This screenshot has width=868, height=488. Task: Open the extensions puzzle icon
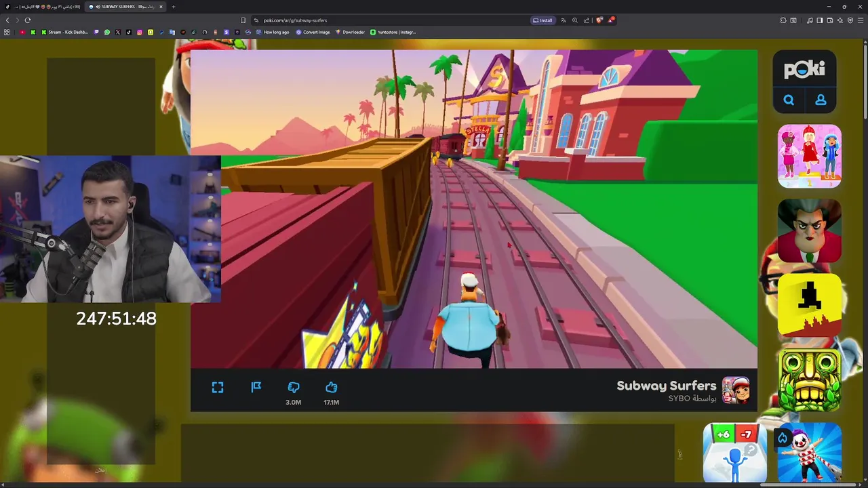tap(783, 20)
